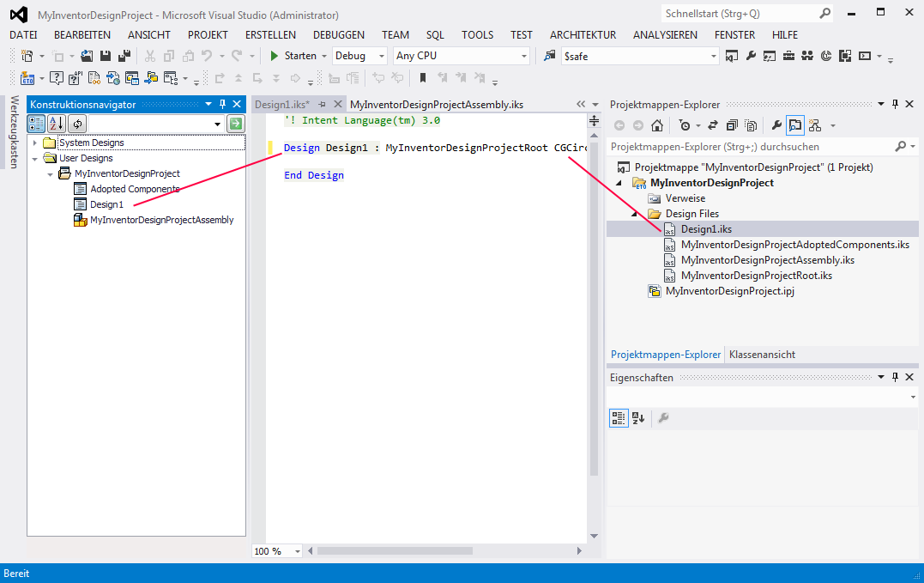Click the refresh icon in Konstruktionsnavigator
This screenshot has width=924, height=583.
tap(77, 124)
